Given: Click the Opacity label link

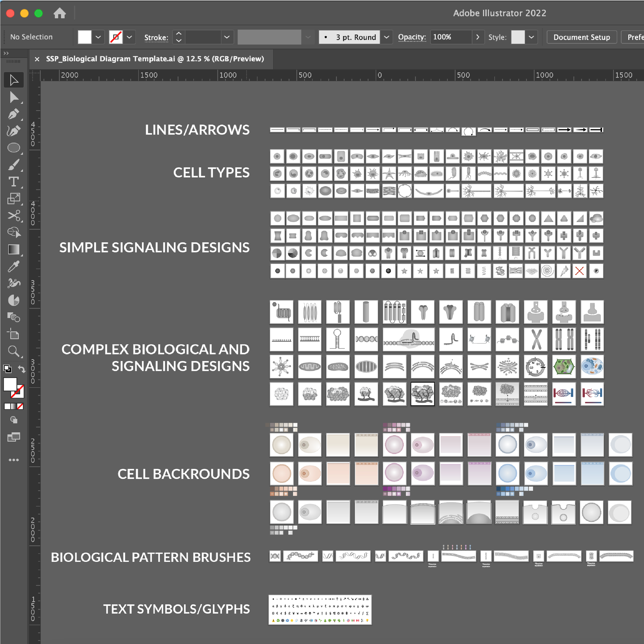Looking at the screenshot, I should (x=412, y=37).
